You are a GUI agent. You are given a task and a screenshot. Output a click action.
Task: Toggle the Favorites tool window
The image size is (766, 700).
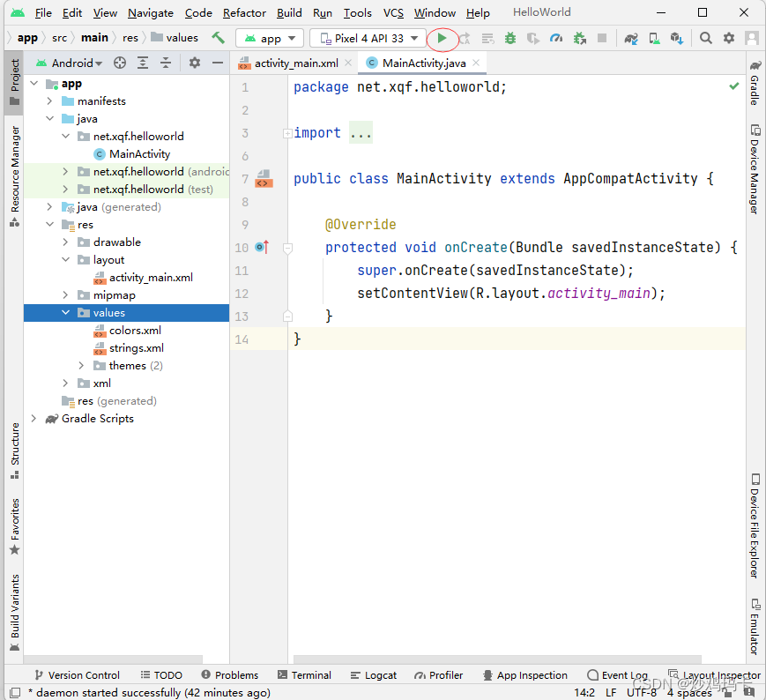[15, 526]
